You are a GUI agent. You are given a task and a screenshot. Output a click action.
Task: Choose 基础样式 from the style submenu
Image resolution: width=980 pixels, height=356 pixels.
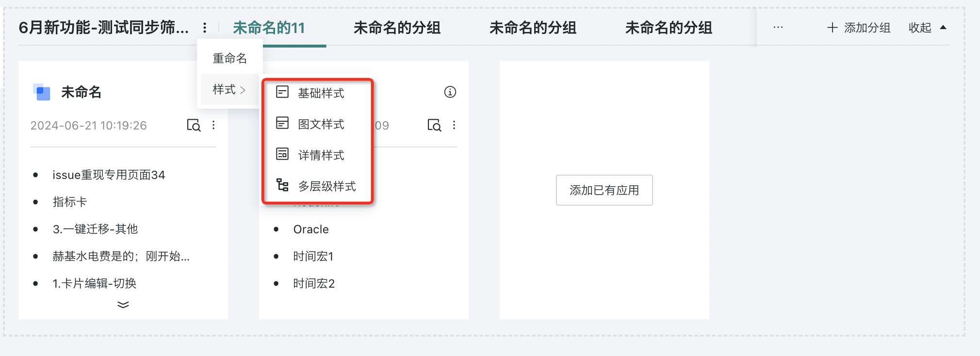click(318, 93)
